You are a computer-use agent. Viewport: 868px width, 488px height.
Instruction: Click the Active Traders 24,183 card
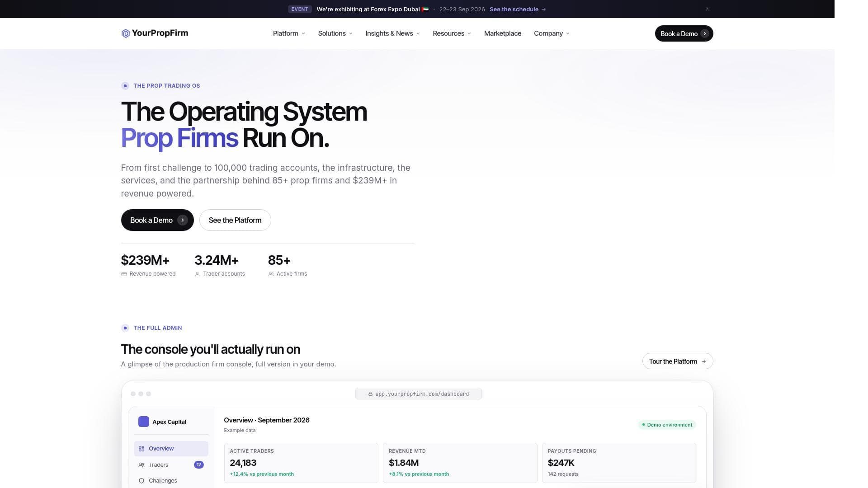tap(301, 463)
